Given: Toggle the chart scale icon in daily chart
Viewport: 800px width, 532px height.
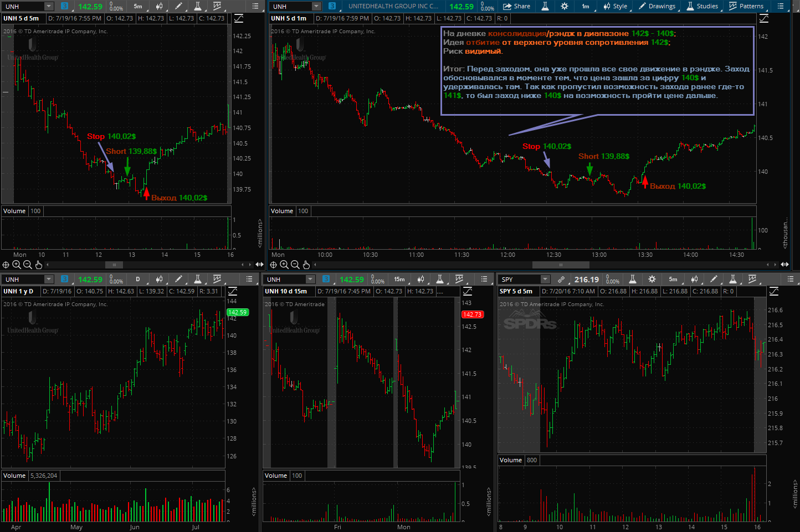Looking at the screenshot, I should (x=233, y=291).
